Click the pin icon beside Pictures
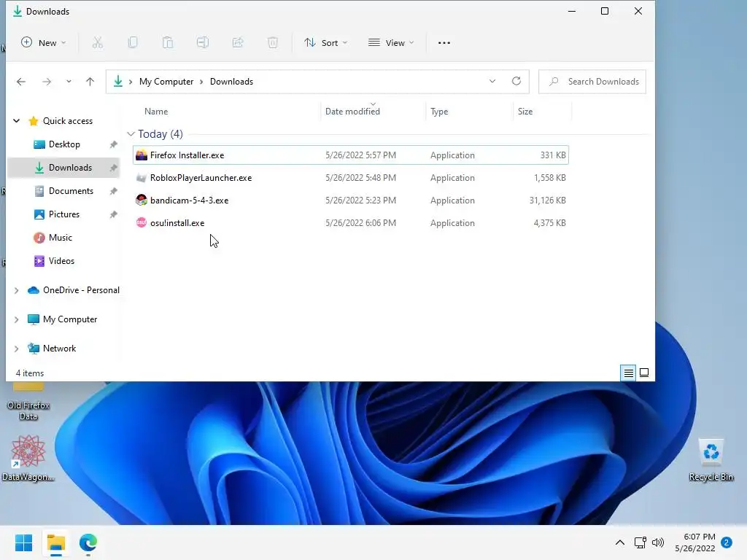Image resolution: width=747 pixels, height=560 pixels. click(113, 214)
